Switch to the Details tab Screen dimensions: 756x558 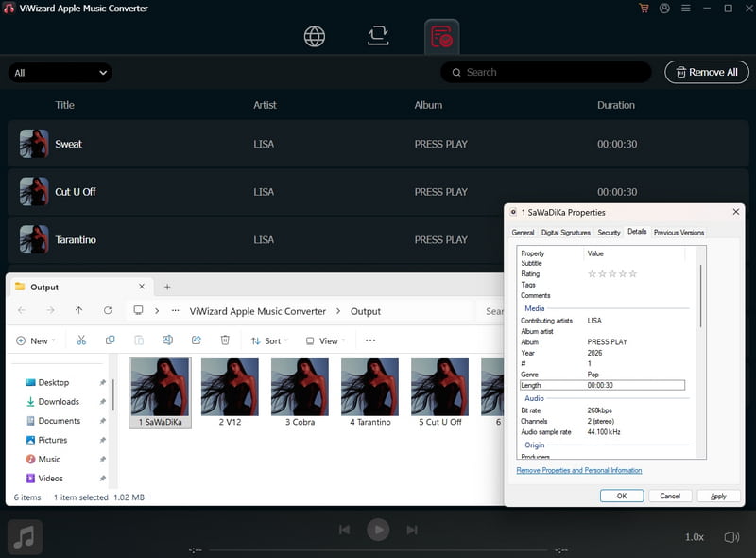pyautogui.click(x=637, y=232)
